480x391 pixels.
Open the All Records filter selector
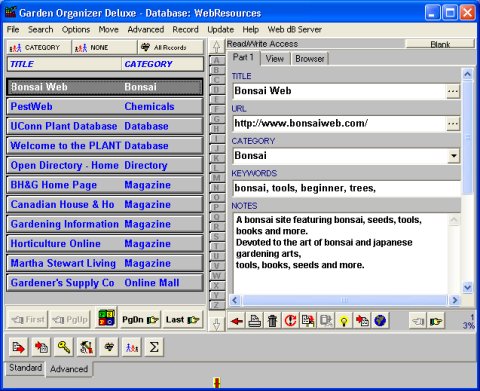click(171, 48)
